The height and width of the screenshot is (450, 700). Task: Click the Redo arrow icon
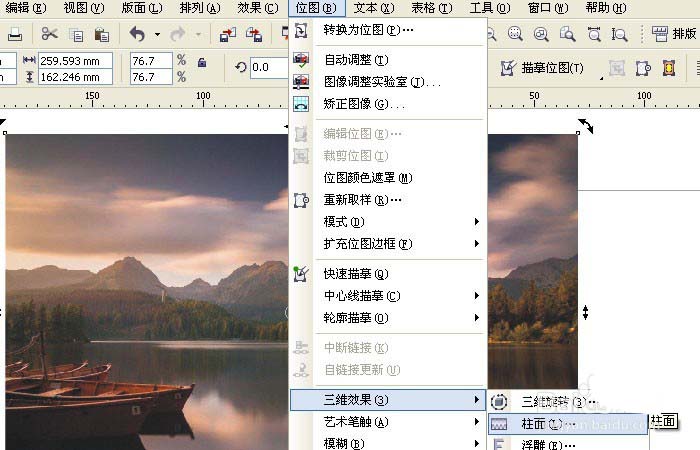[178, 34]
